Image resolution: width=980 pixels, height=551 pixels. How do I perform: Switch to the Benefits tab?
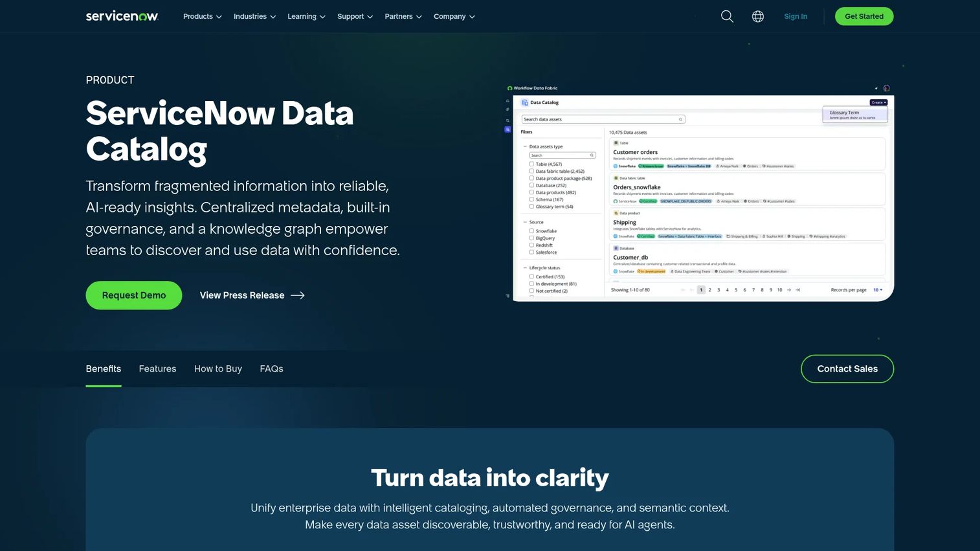(104, 369)
